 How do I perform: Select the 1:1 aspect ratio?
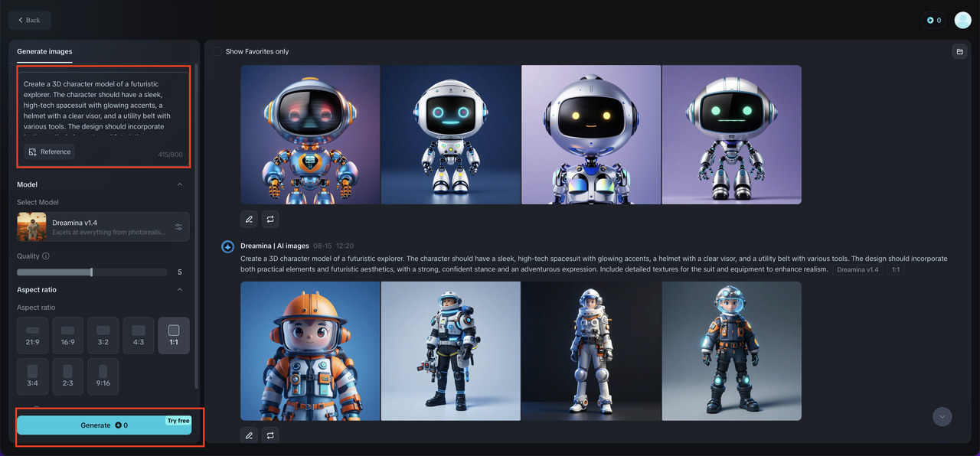(174, 336)
